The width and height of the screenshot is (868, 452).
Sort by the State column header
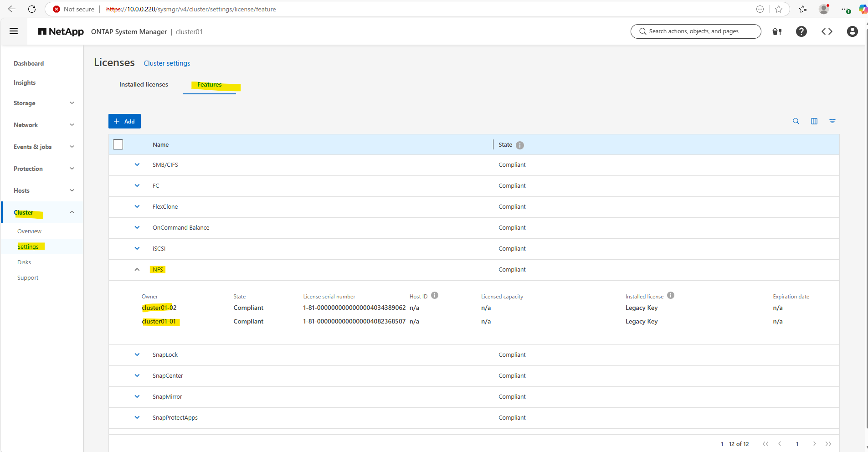coord(505,144)
